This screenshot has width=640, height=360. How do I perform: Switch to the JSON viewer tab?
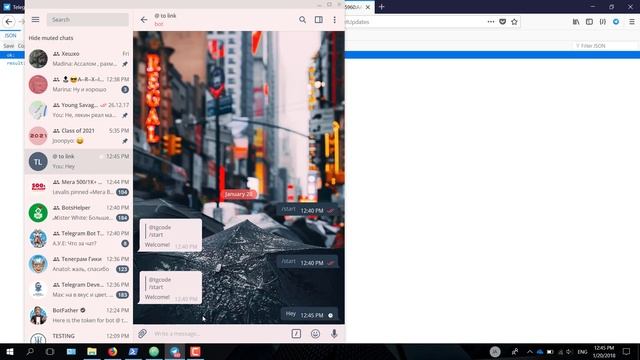coord(10,36)
